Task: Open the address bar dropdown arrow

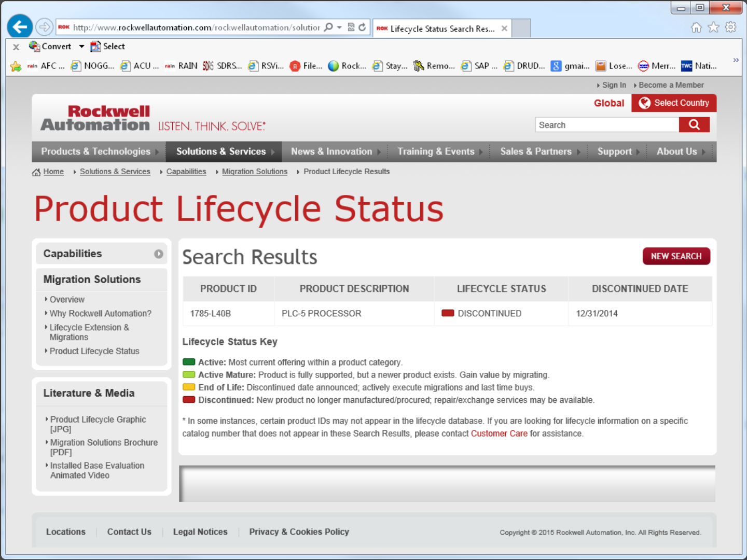Action: tap(339, 27)
